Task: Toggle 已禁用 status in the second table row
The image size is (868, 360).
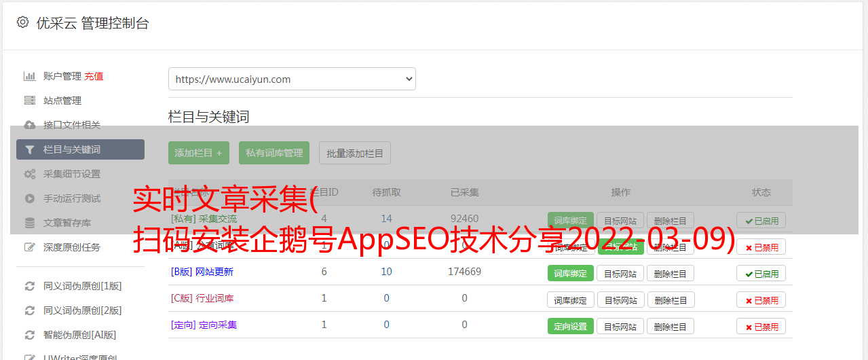Action: (761, 247)
